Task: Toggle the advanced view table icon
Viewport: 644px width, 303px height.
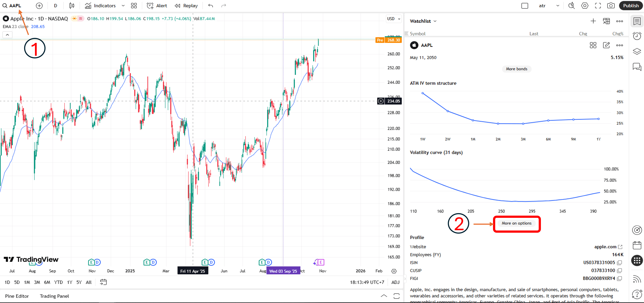Action: coord(606,21)
